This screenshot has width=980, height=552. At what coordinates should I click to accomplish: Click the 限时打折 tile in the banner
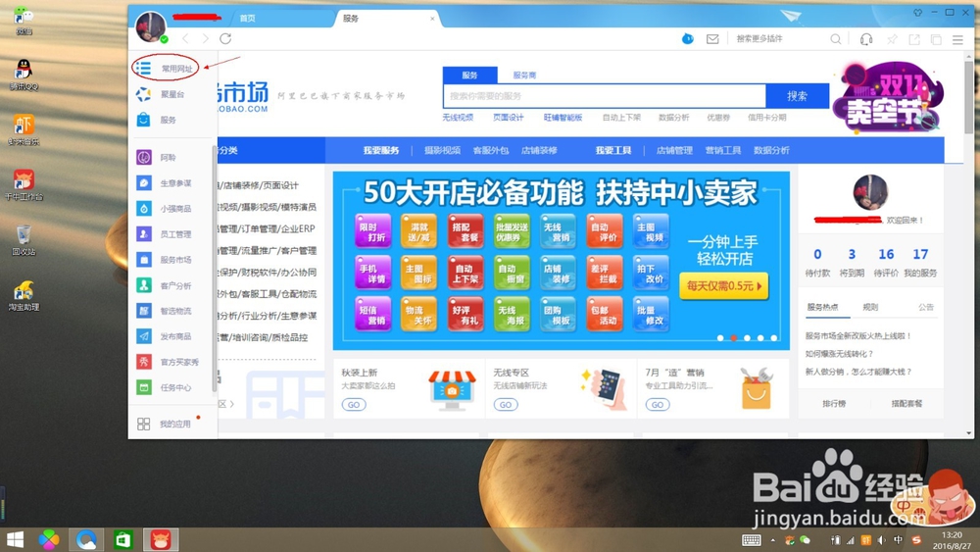pos(373,231)
